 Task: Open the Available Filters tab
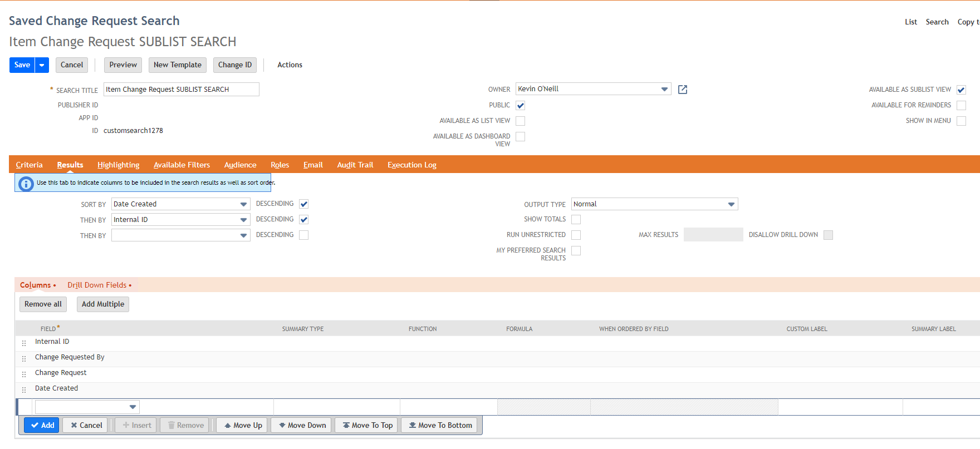[182, 165]
